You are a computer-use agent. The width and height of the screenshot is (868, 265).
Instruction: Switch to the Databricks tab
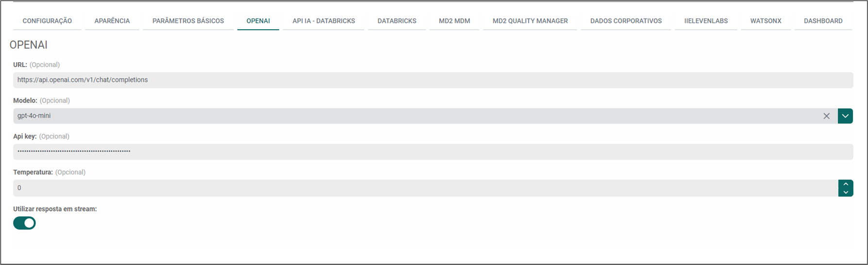click(x=397, y=21)
